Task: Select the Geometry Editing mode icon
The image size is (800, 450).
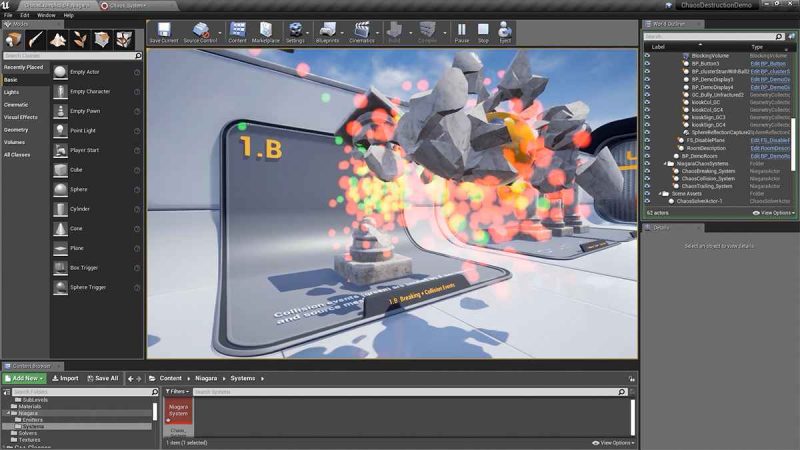Action: click(102, 39)
